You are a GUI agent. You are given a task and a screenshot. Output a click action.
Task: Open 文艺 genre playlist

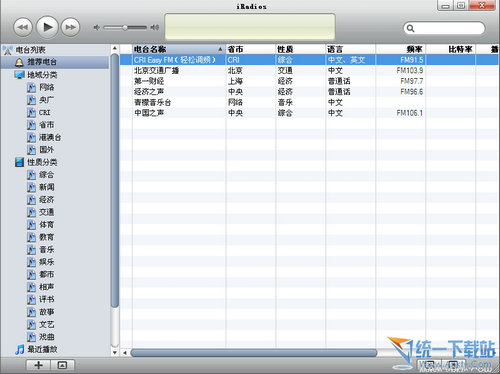click(x=47, y=324)
